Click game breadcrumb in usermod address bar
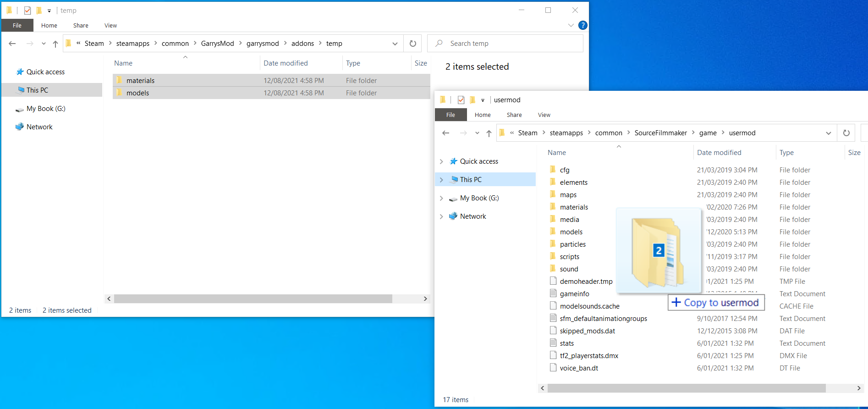The height and width of the screenshot is (409, 868). tap(708, 133)
